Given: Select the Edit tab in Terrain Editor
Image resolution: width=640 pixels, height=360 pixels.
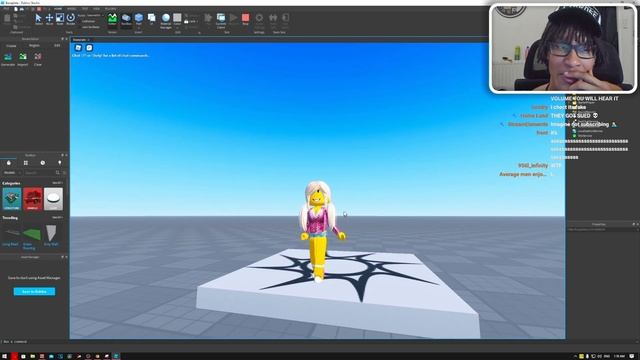Looking at the screenshot, I should [x=57, y=46].
